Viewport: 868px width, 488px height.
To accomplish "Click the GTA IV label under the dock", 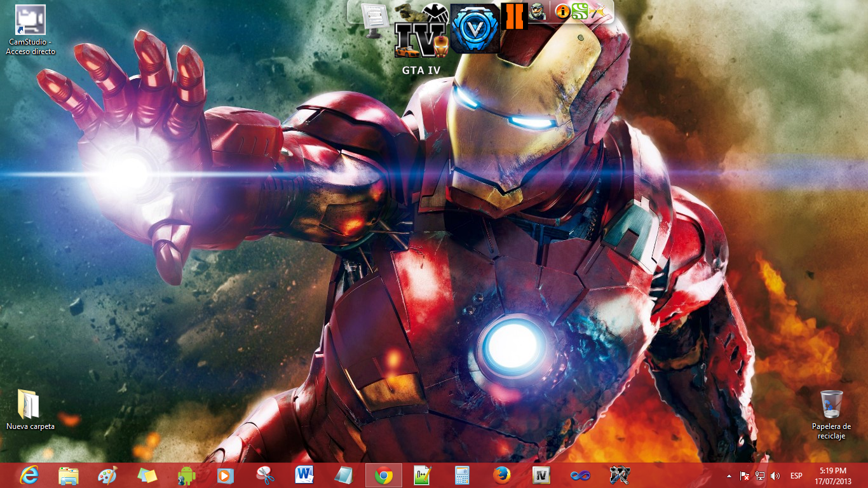I will pyautogui.click(x=421, y=70).
